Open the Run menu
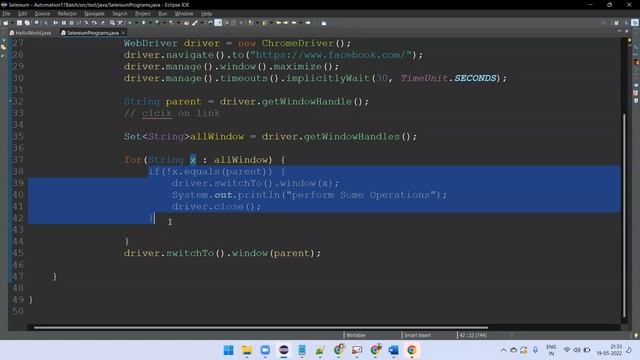640x360 pixels. 162,13
